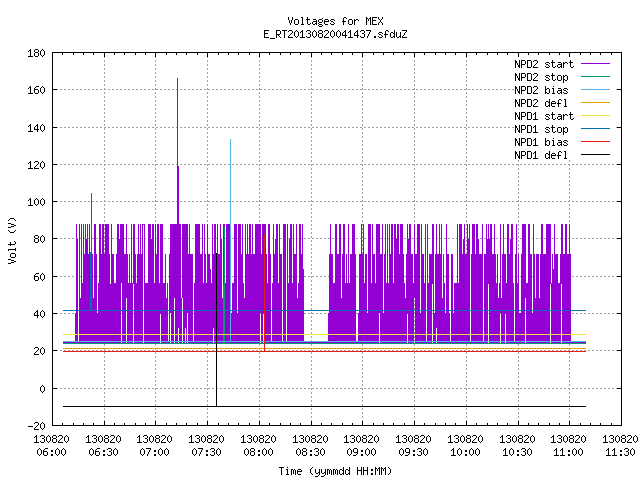
Task: Click the red vertical spike near 08:00
Action: click(264, 292)
